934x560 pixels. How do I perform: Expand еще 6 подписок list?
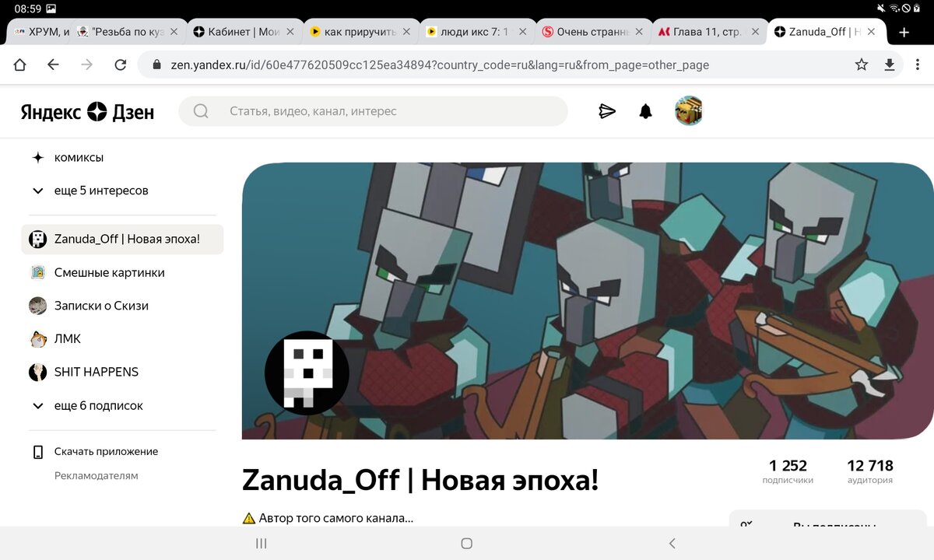click(87, 406)
